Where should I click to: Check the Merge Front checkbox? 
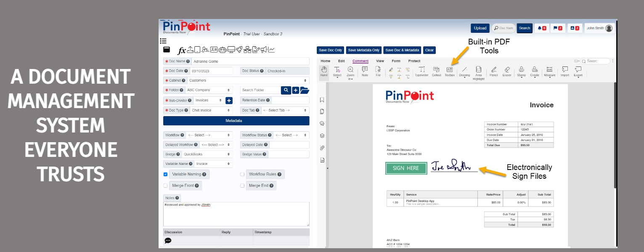[x=165, y=186]
